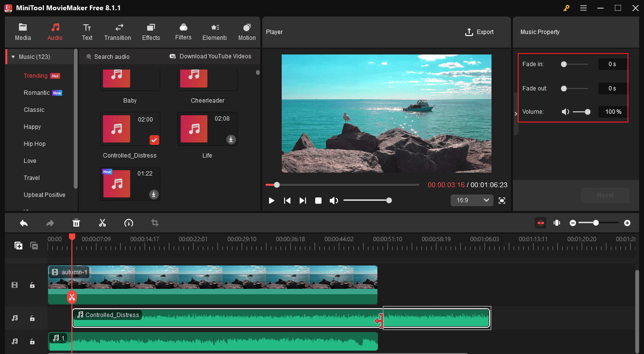
Task: Click the Reset button
Action: 605,195
